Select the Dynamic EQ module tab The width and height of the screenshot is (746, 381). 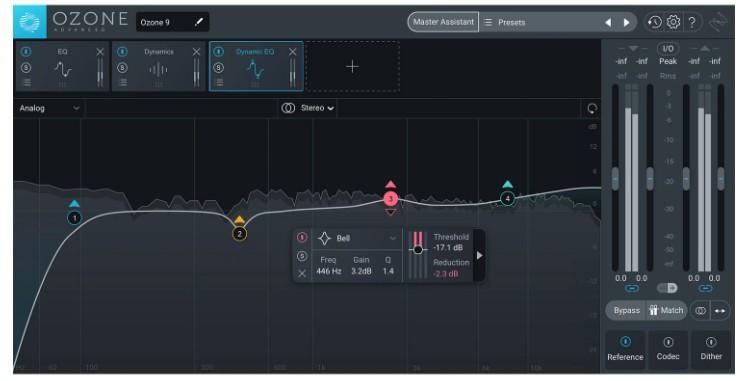[x=255, y=67]
